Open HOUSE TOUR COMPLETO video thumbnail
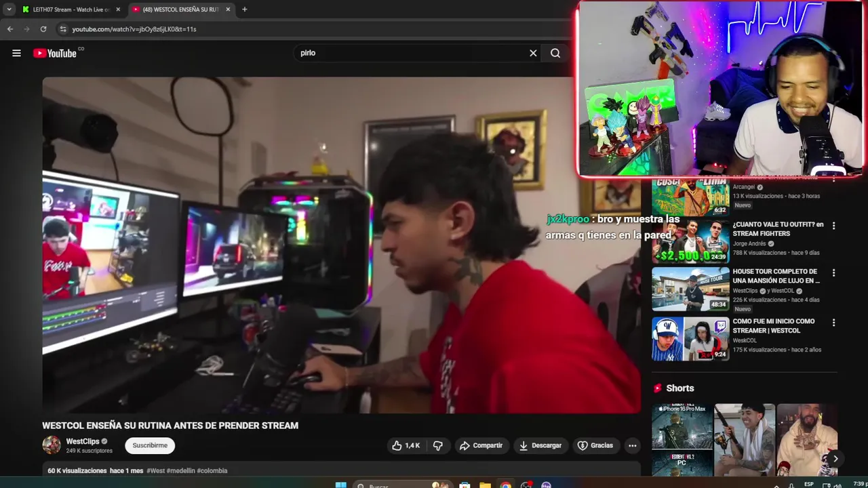 tap(690, 288)
